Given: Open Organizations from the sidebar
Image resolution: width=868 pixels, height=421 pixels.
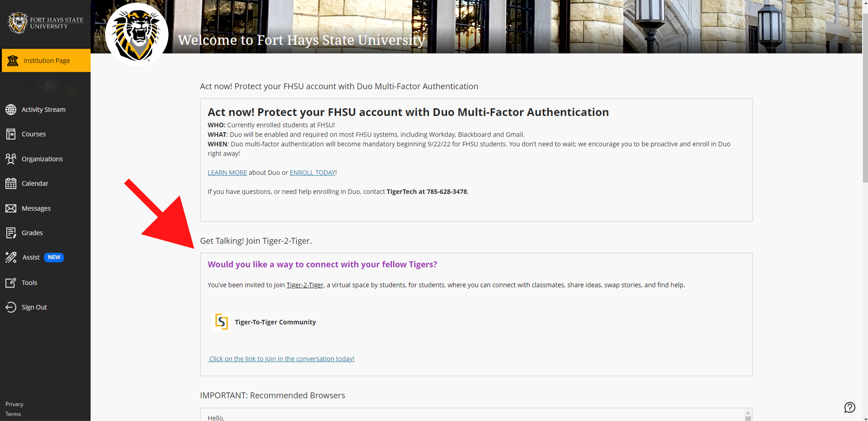Looking at the screenshot, I should click(42, 159).
